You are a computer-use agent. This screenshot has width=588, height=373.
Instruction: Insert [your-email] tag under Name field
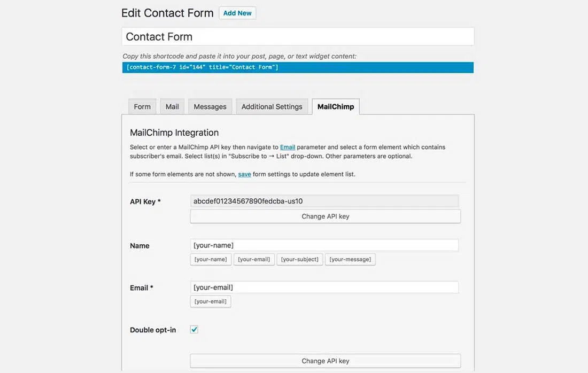(x=254, y=259)
